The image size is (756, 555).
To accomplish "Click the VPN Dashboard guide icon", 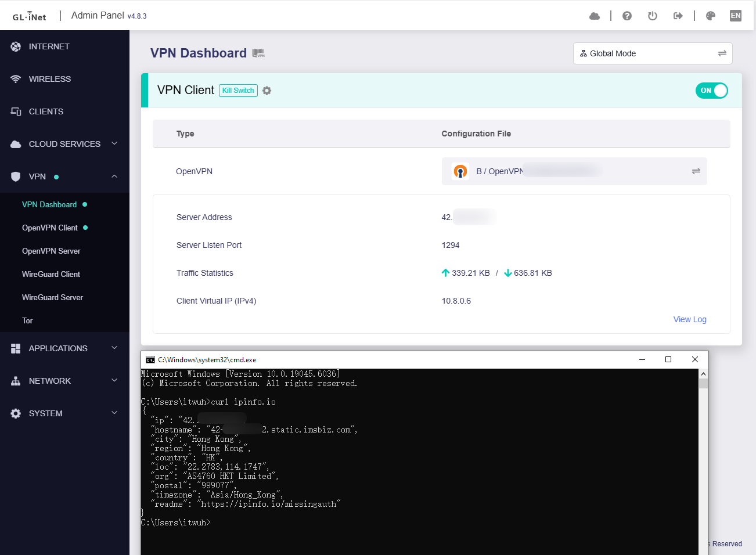I will [x=258, y=53].
